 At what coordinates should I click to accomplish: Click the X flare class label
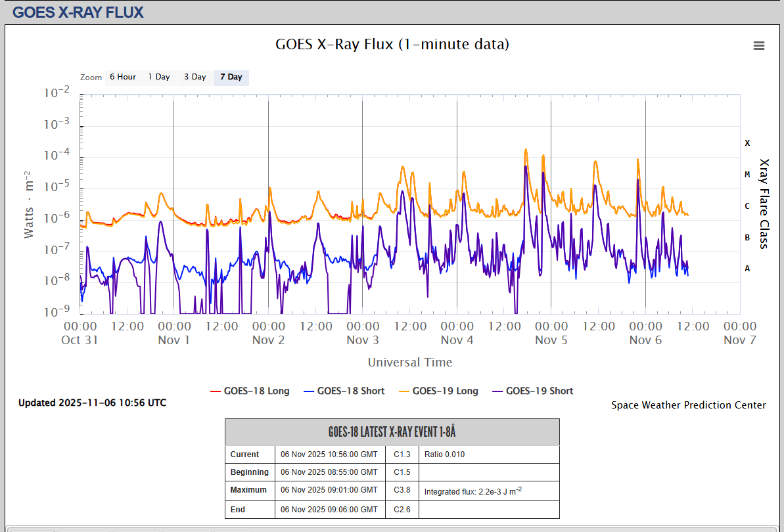747,143
